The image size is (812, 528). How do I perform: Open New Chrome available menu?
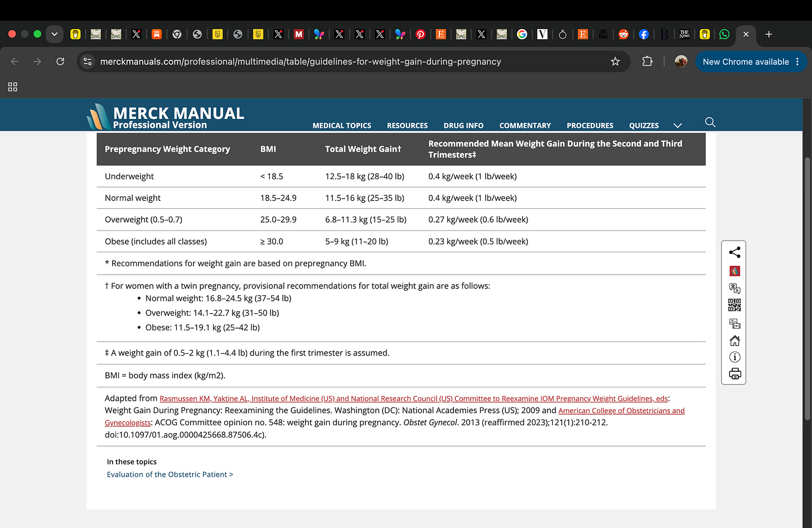pyautogui.click(x=751, y=61)
